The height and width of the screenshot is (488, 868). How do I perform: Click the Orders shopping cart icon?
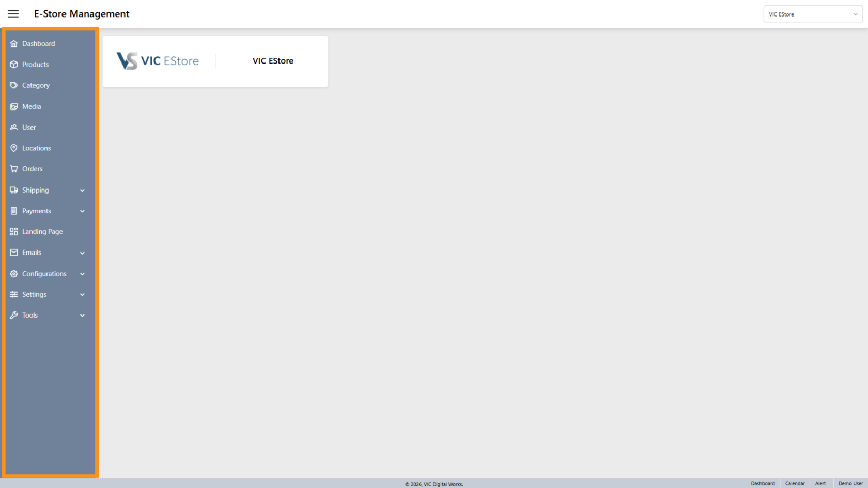[x=14, y=169]
